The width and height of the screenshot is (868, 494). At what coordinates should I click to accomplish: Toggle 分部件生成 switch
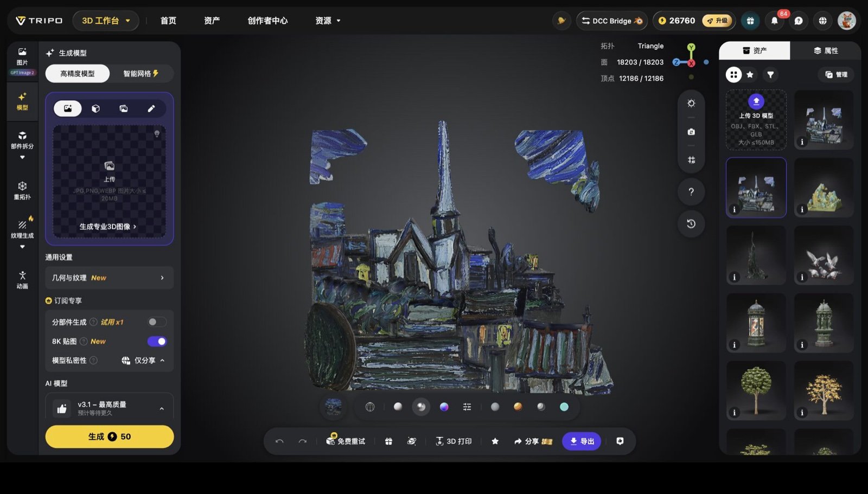pos(157,322)
